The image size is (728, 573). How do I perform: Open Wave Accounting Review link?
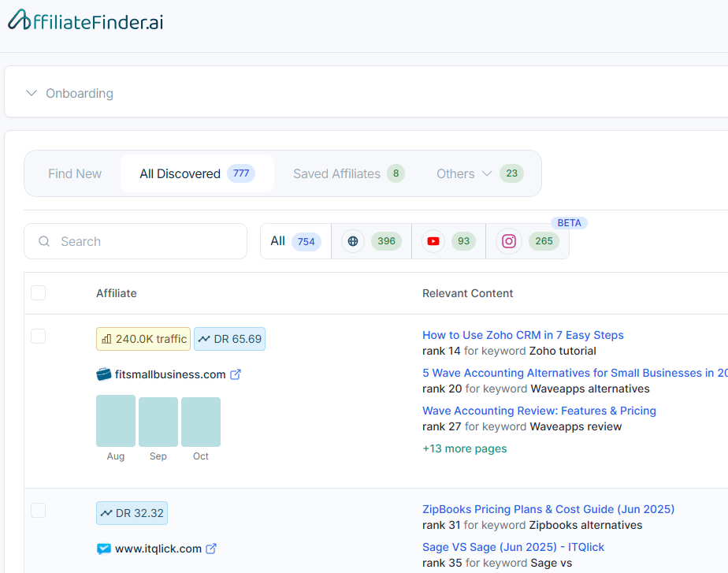point(539,411)
